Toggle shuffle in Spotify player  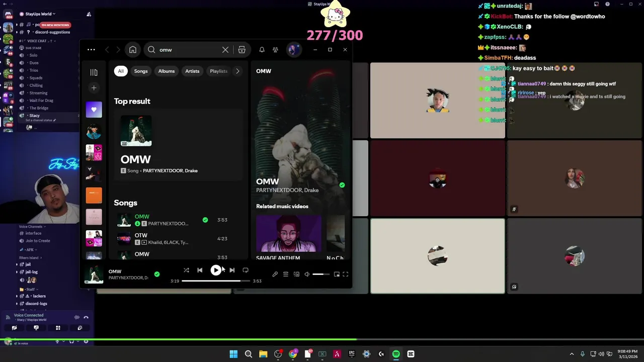pyautogui.click(x=186, y=270)
